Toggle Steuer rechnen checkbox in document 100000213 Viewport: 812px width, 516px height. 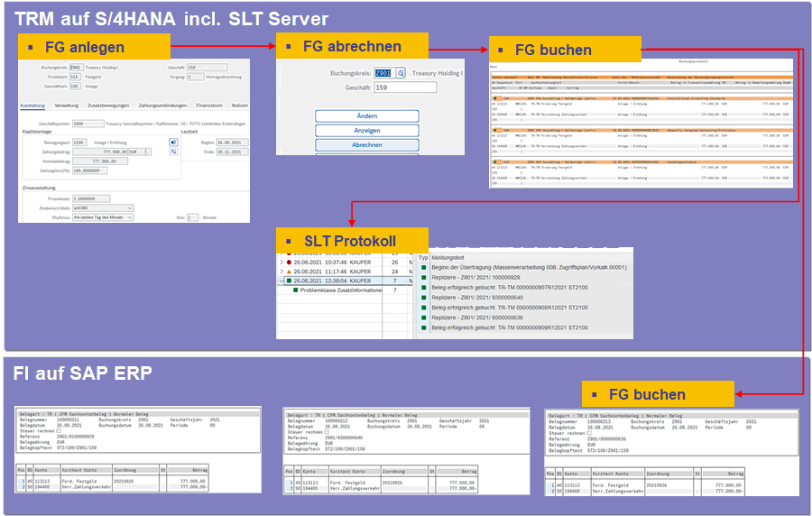(x=589, y=433)
